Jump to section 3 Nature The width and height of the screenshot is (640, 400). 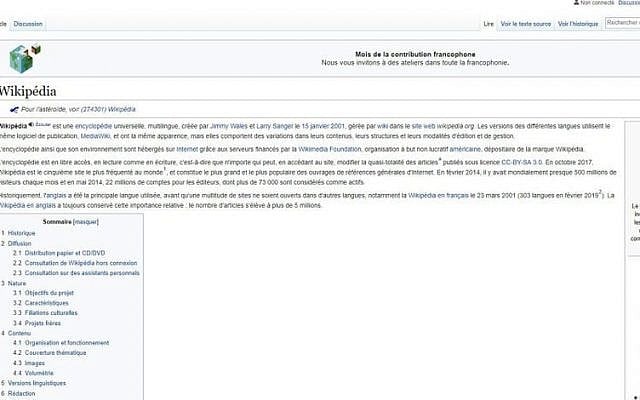pyautogui.click(x=13, y=283)
